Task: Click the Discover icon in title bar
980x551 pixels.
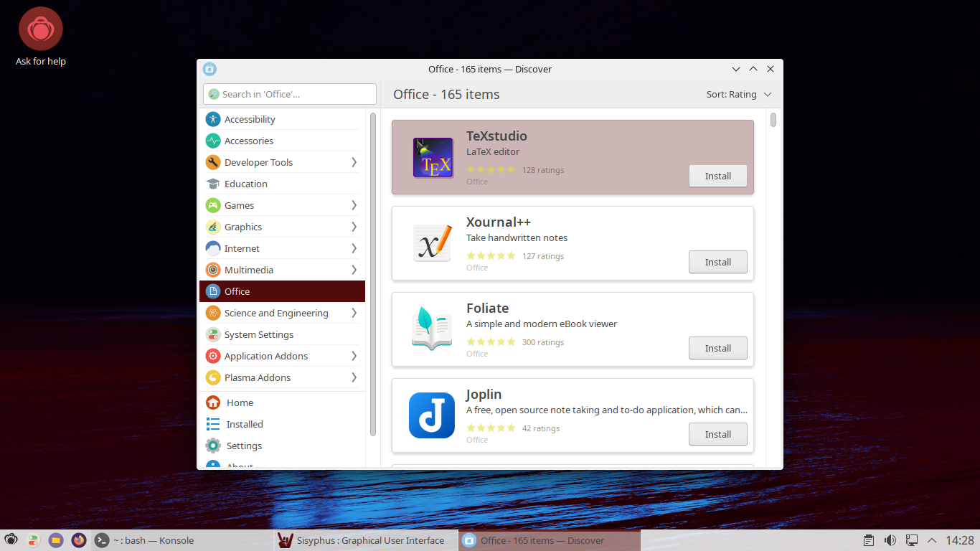Action: coord(209,69)
